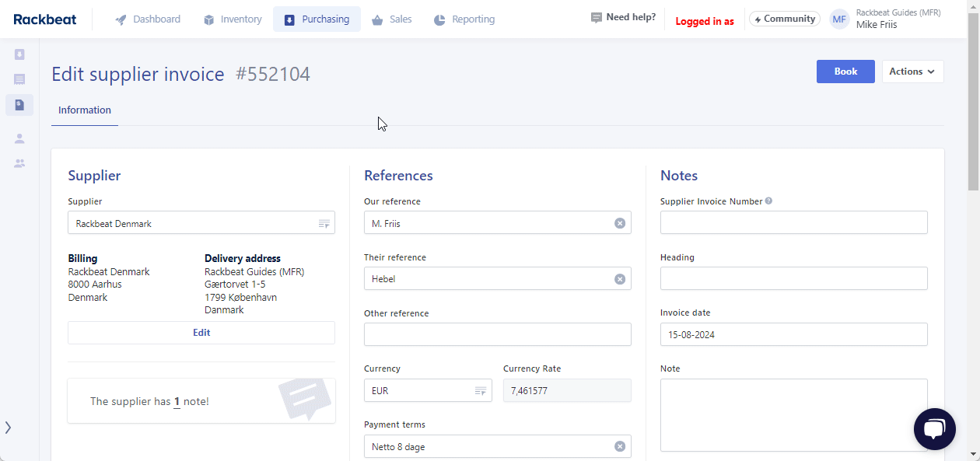Click the Book button
The height and width of the screenshot is (461, 980).
(845, 72)
